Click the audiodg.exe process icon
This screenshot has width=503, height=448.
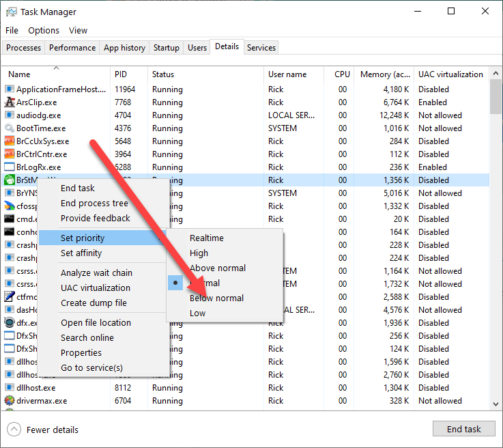(x=10, y=115)
